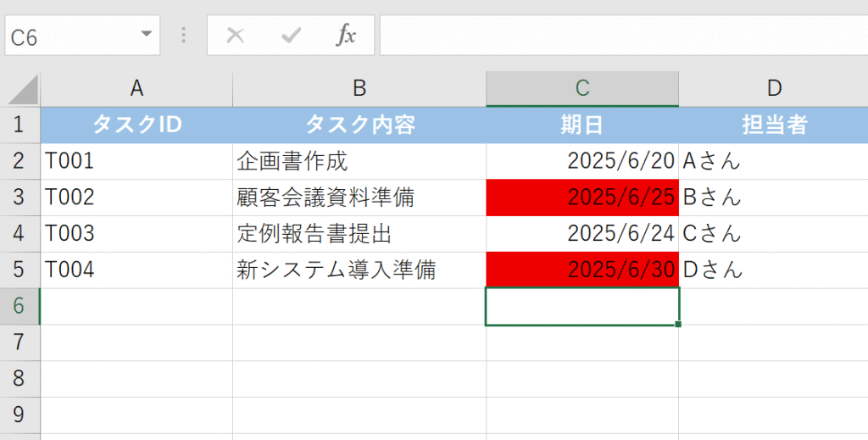
Task: Select column A header
Action: (136, 88)
